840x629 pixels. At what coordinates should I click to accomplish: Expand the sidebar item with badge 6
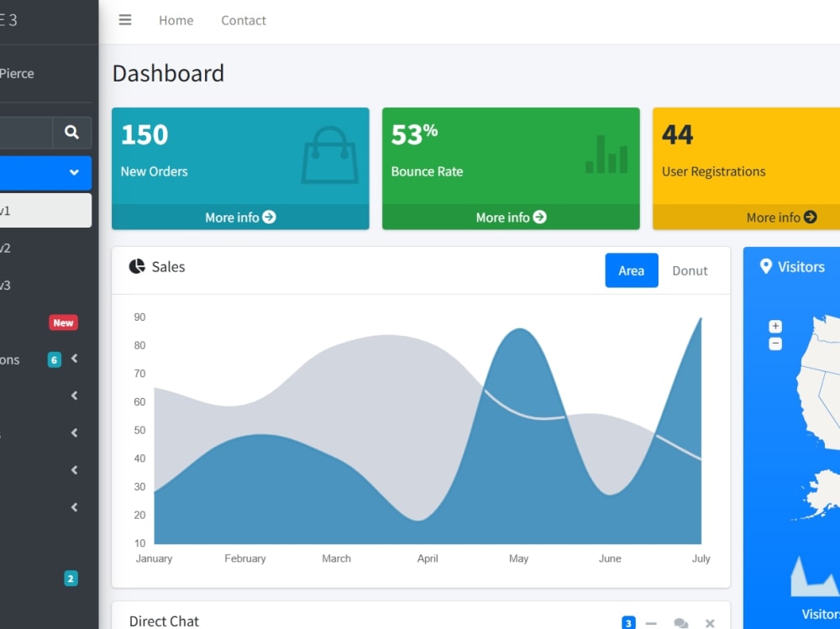45,359
